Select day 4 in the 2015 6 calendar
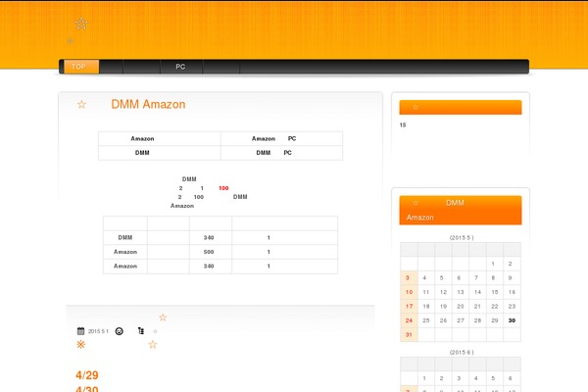The image size is (588, 392). 476,378
